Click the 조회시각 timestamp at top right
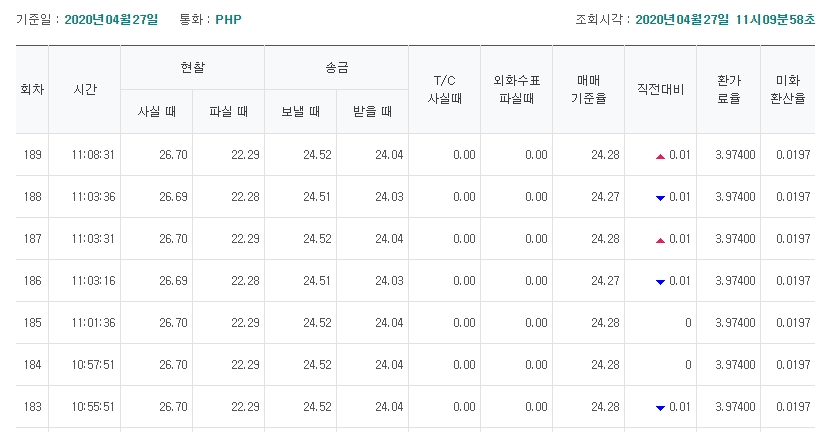Screen dimensions: 830x432 (725, 20)
